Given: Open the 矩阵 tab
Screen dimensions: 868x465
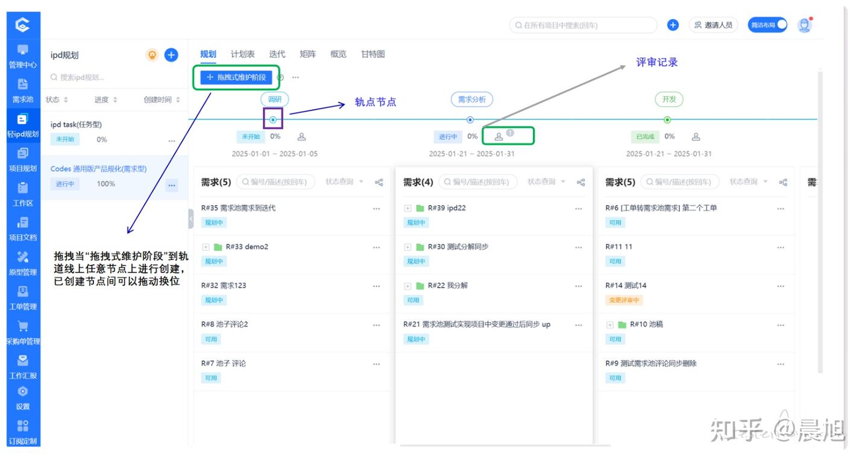Looking at the screenshot, I should [307, 54].
